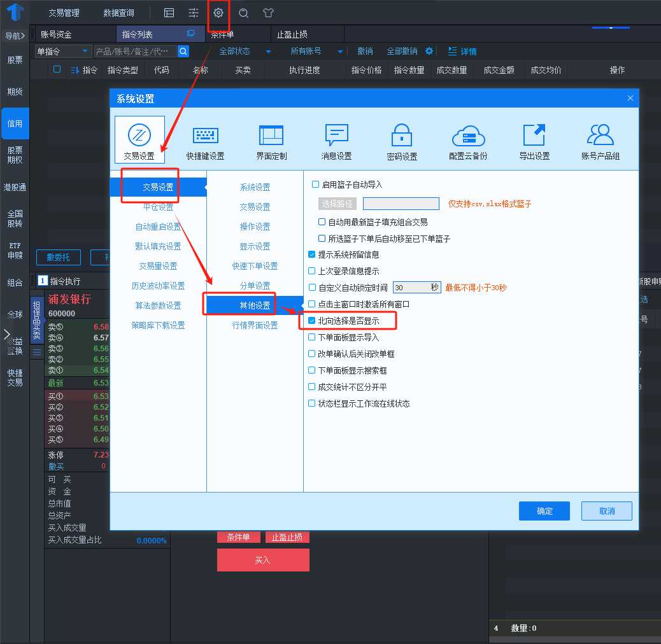Click the 产品/账号/备注 search field
661x644 pixels.
(x=135, y=52)
